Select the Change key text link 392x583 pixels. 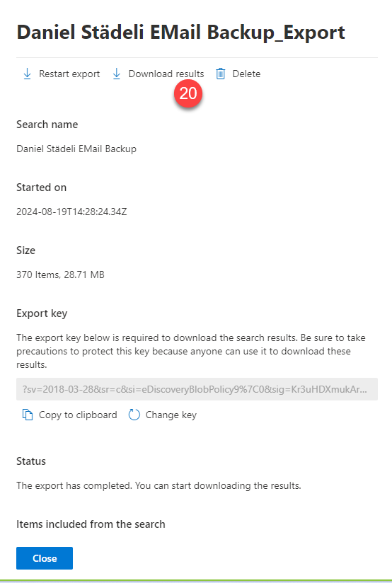[x=171, y=415]
